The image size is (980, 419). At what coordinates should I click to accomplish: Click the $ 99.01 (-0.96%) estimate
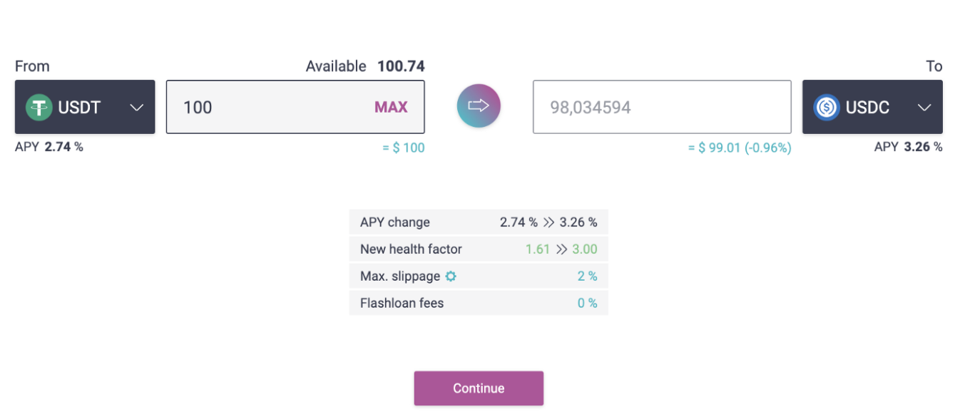pos(740,148)
